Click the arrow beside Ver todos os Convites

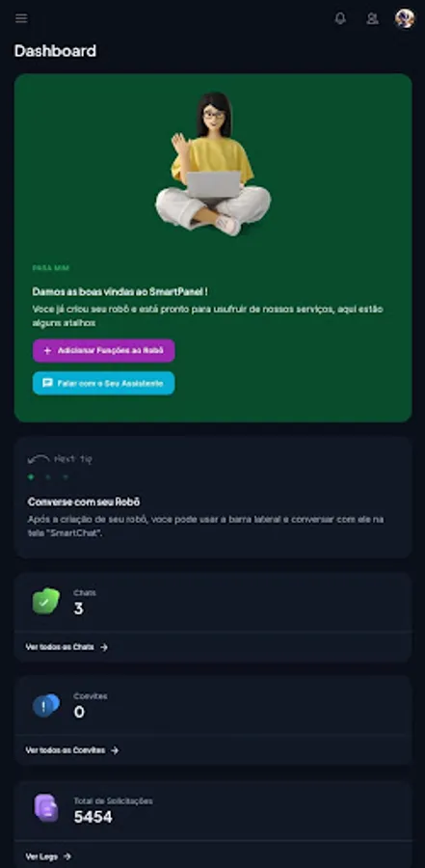click(x=115, y=750)
